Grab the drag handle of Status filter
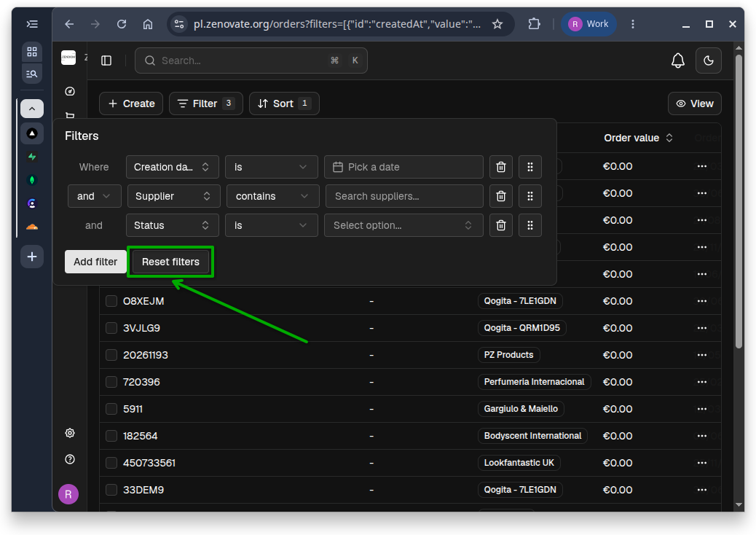756x535 pixels. click(530, 225)
